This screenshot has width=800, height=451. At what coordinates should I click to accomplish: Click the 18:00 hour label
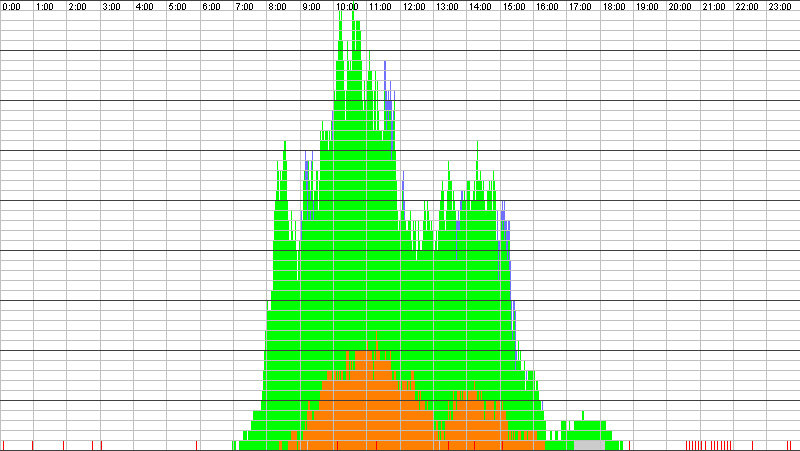coord(614,7)
